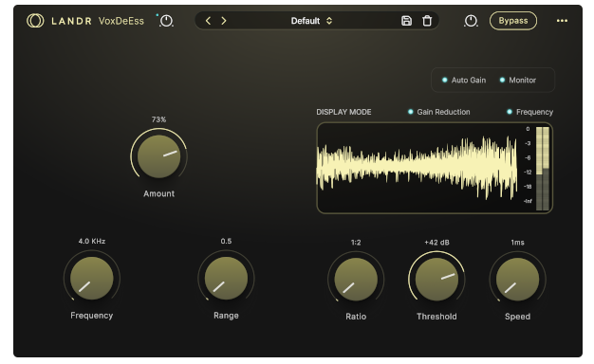Select Frequency display mode
594x364 pixels.
coord(530,112)
